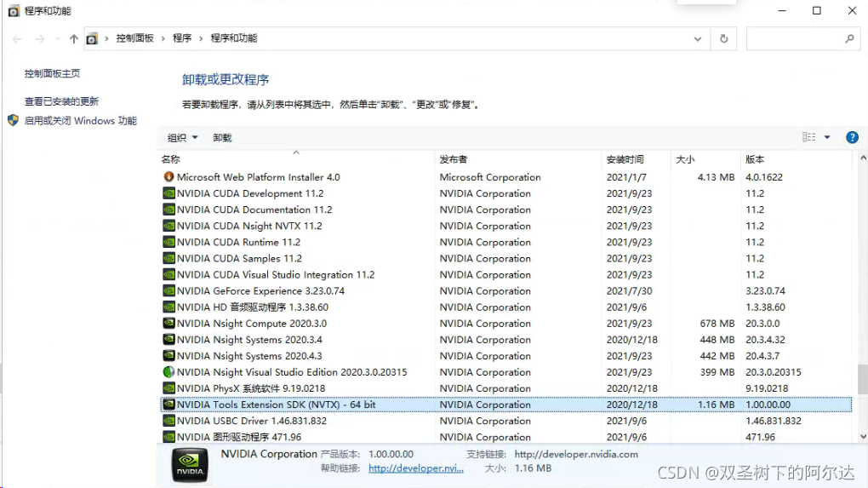Expand the chevron after 控制面板 breadcrumb

click(163, 39)
